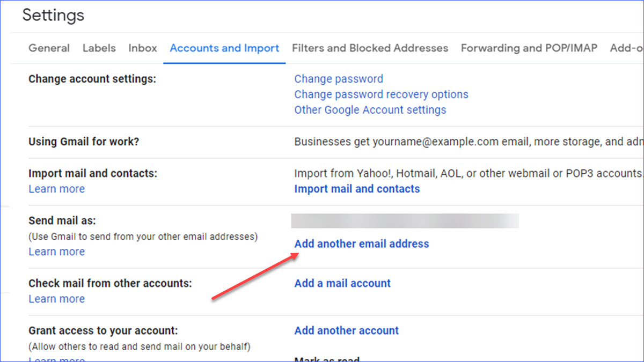Click Add a mail account
This screenshot has height=362, width=644.
tap(342, 283)
